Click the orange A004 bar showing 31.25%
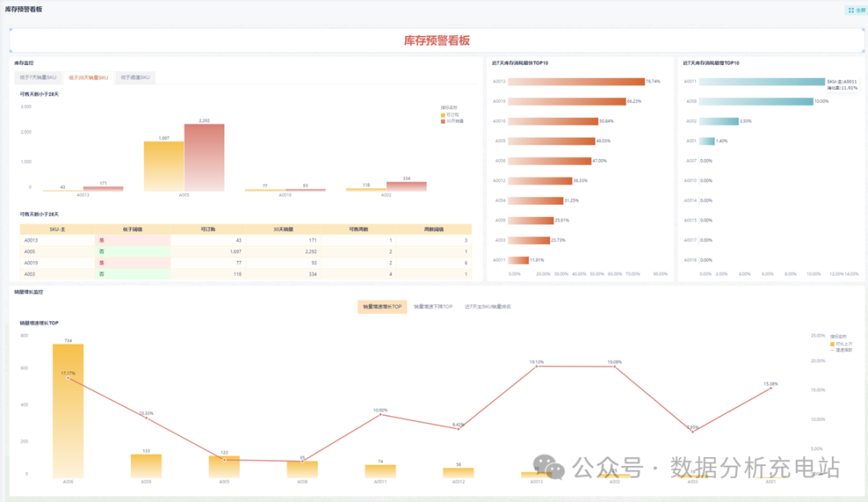 [x=535, y=200]
